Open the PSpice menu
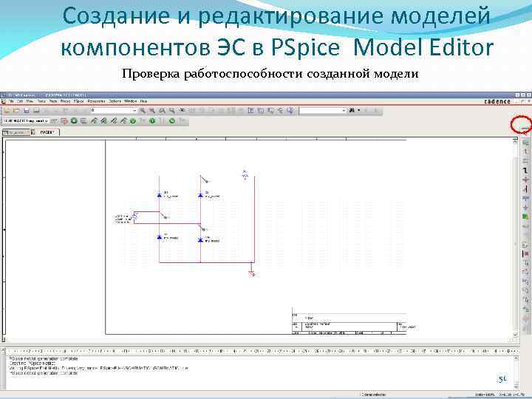 pyautogui.click(x=79, y=101)
